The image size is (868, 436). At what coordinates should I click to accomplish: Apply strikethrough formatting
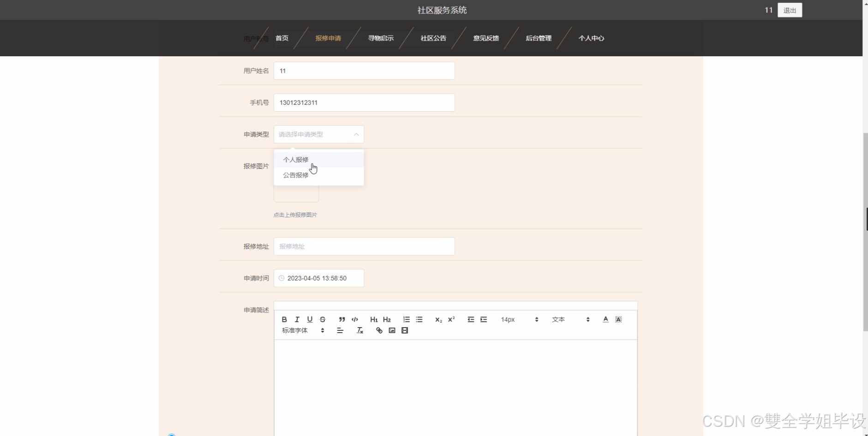pos(323,319)
